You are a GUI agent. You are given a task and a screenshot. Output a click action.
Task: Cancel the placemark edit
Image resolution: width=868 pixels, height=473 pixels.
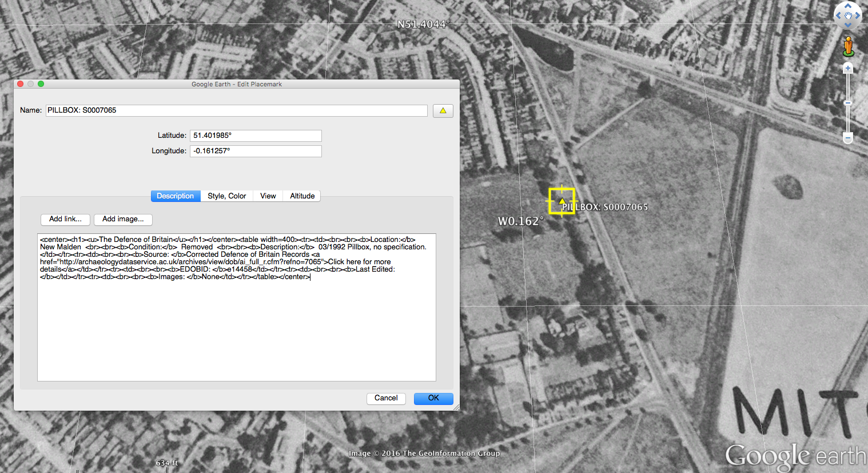click(x=386, y=398)
